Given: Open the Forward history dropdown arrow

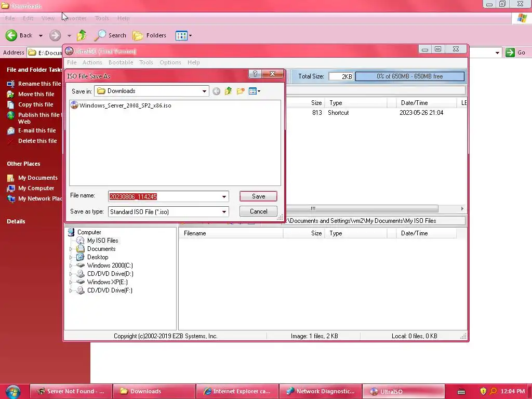Looking at the screenshot, I should tap(69, 36).
